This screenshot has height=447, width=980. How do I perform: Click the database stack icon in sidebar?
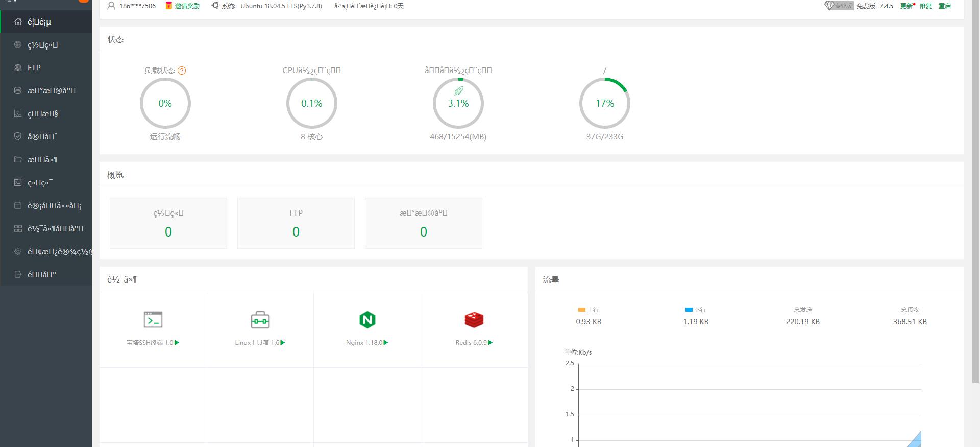click(18, 90)
